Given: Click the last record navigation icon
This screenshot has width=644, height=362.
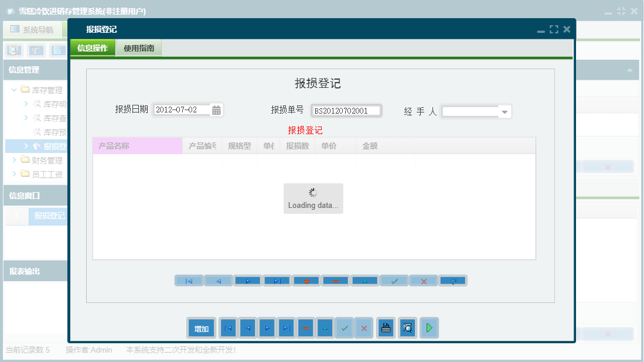Looking at the screenshot, I should point(277,281).
